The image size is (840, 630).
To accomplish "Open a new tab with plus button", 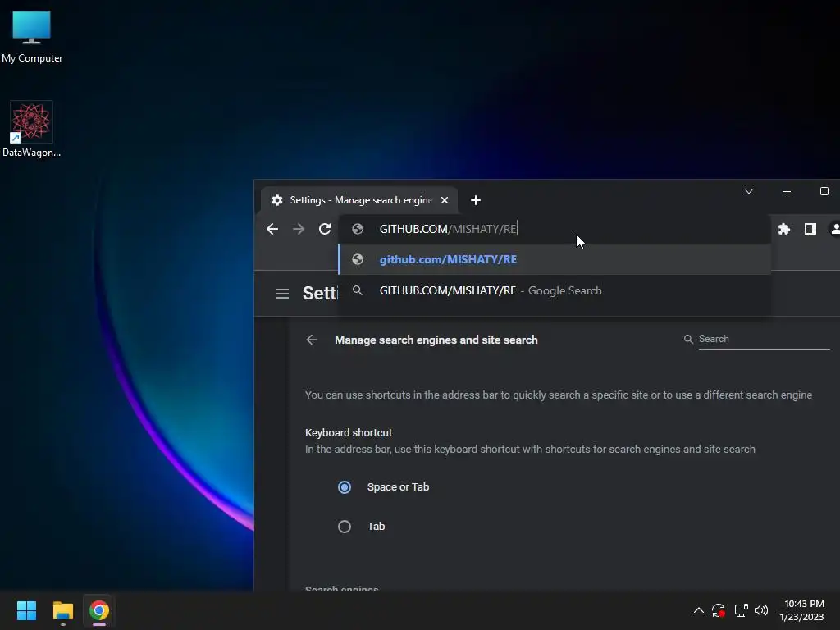I will tap(475, 200).
